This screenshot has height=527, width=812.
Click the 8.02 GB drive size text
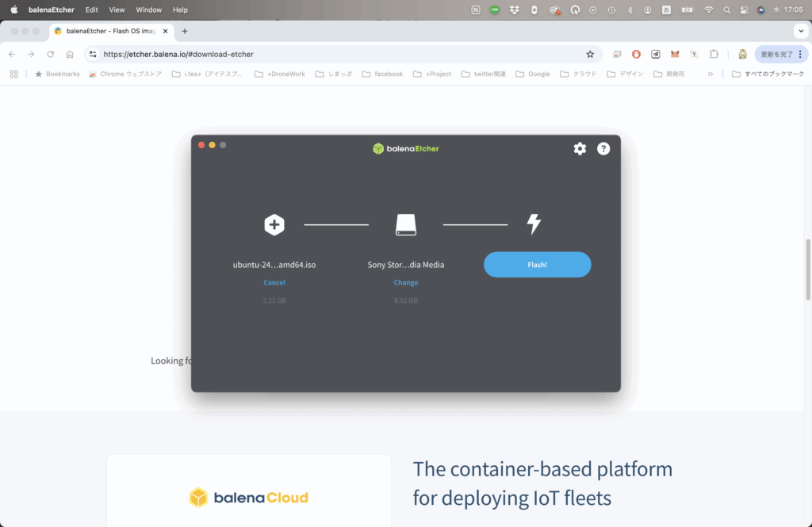405,300
